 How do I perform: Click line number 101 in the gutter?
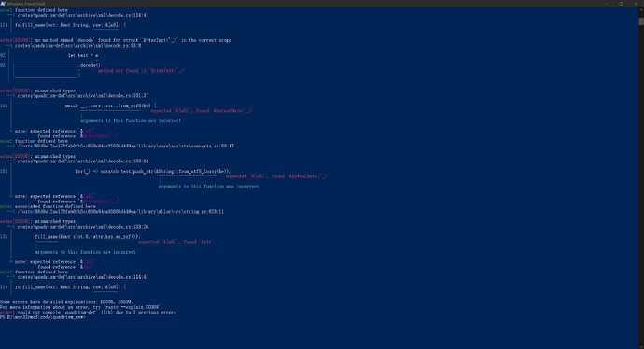[x=4, y=105]
